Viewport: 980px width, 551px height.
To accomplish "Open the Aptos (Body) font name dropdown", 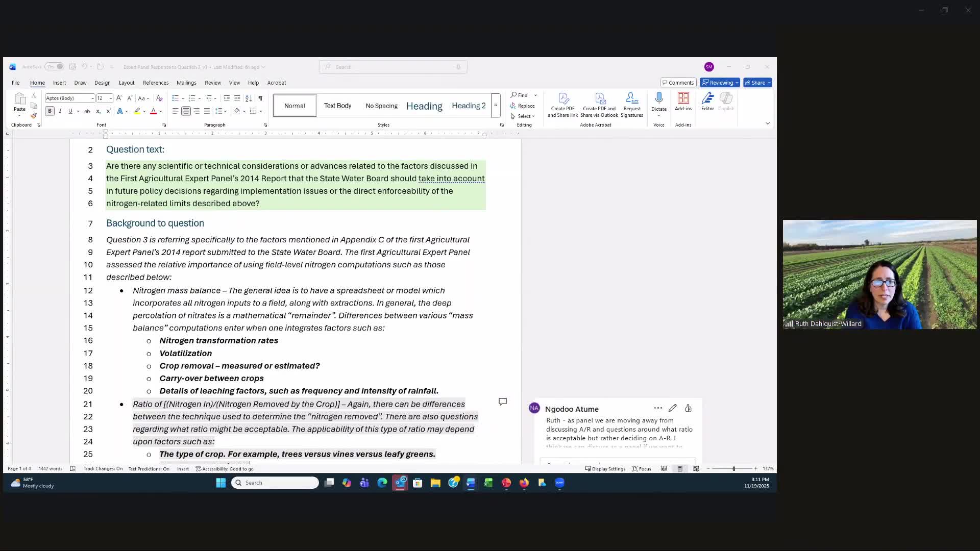I will click(92, 98).
